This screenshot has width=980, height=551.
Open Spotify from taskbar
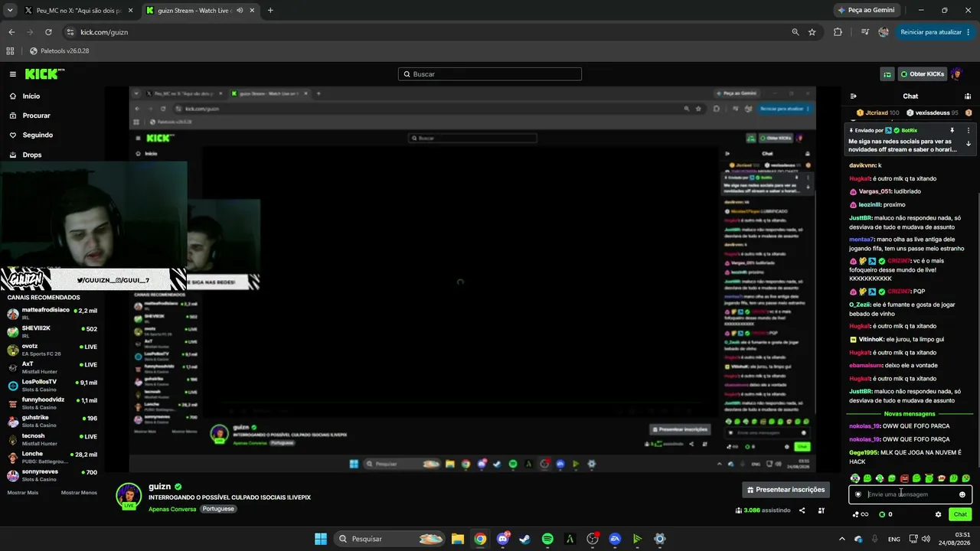coord(547,539)
